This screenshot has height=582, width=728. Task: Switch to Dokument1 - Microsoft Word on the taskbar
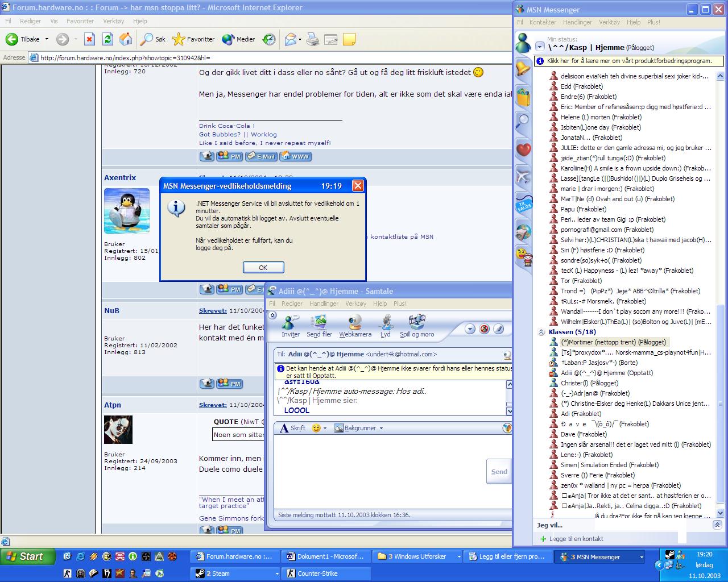point(325,556)
